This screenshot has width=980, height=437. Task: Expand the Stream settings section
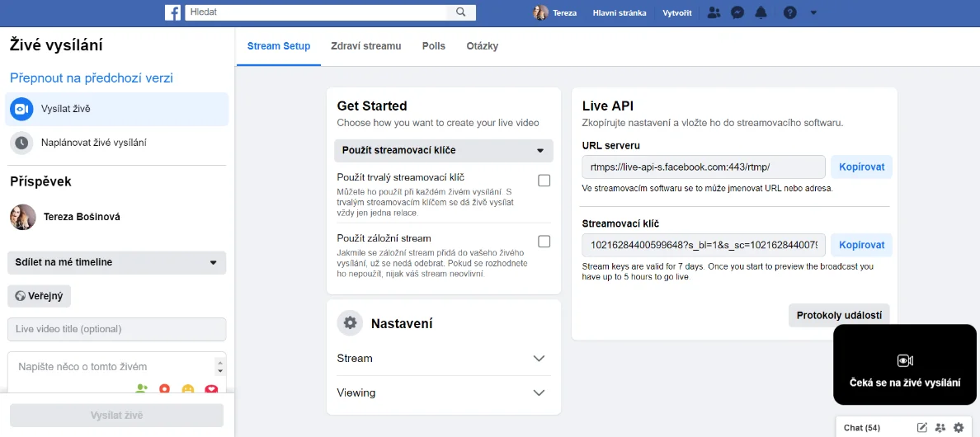point(444,359)
